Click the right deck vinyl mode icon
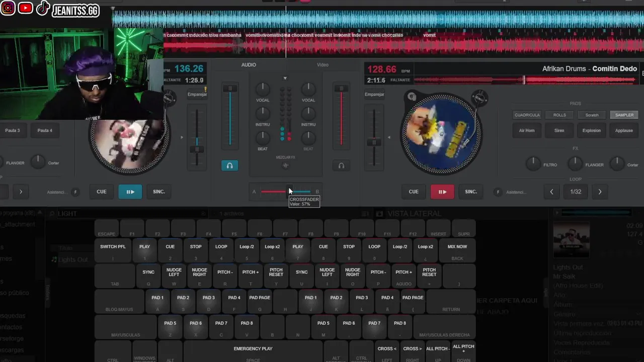The image size is (644, 362). 412,97
